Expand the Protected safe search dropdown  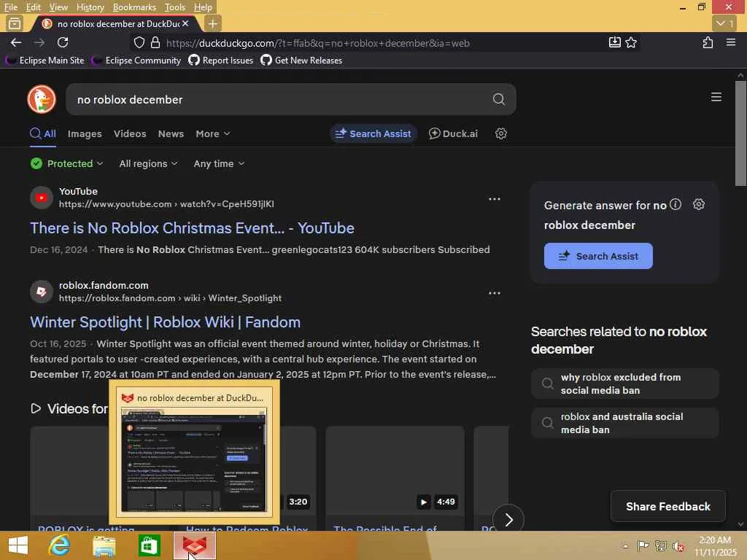click(66, 163)
